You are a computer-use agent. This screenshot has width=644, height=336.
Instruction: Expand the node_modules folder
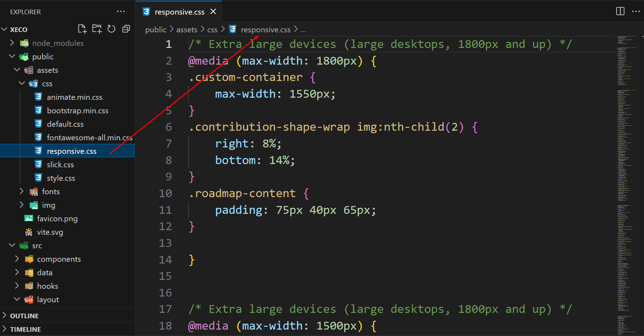coord(12,43)
